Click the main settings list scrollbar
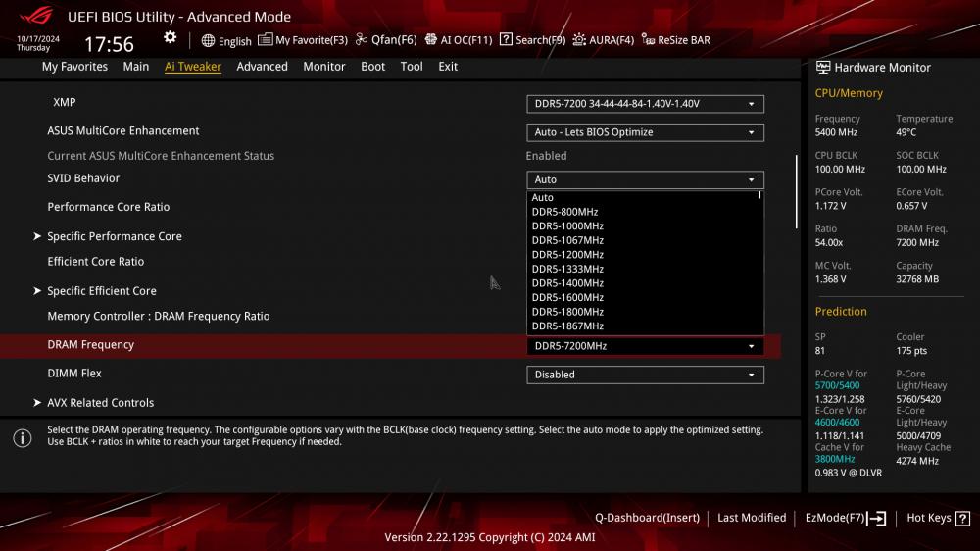Screen dimensions: 980x551 pos(796,191)
